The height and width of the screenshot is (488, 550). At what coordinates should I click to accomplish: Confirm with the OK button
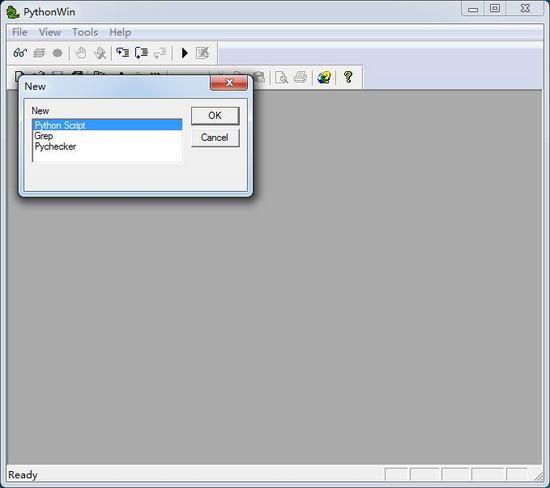pos(215,116)
